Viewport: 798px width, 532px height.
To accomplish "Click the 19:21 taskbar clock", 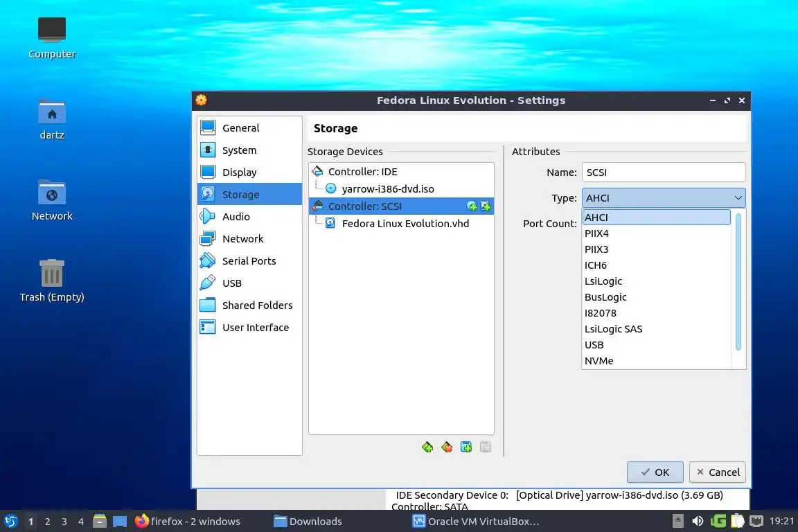I will point(781,522).
